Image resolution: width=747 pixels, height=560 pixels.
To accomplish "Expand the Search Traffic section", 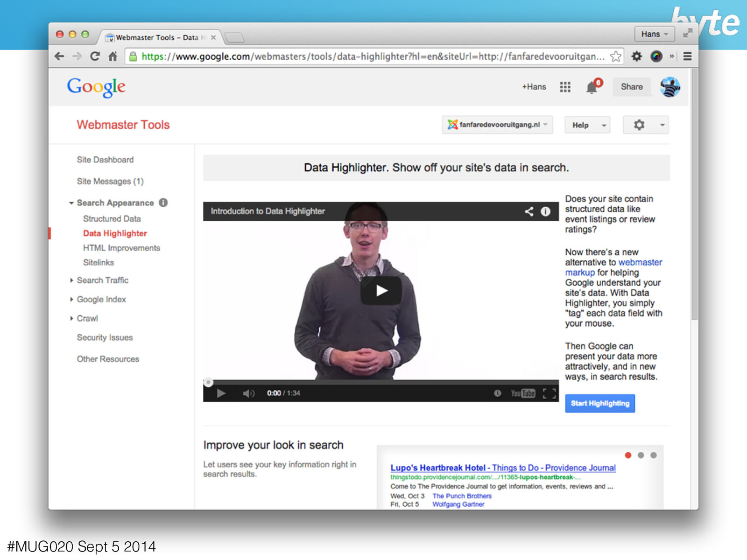I will [x=71, y=280].
